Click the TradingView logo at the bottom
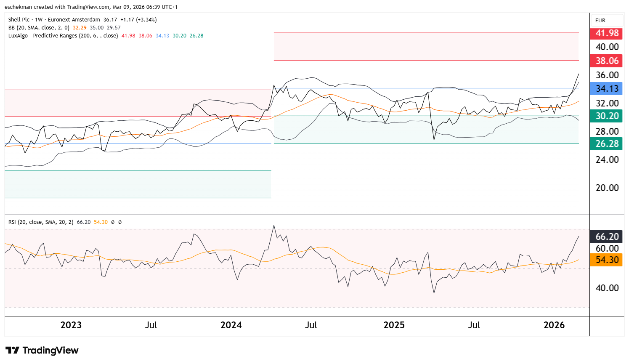 coord(42,350)
